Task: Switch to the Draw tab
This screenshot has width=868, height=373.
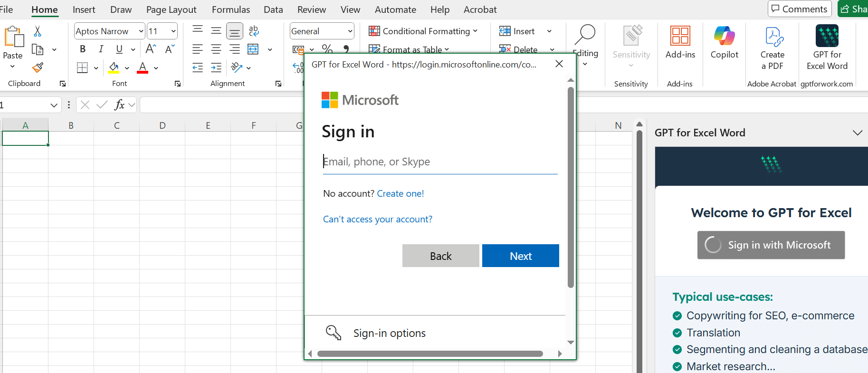Action: [121, 10]
